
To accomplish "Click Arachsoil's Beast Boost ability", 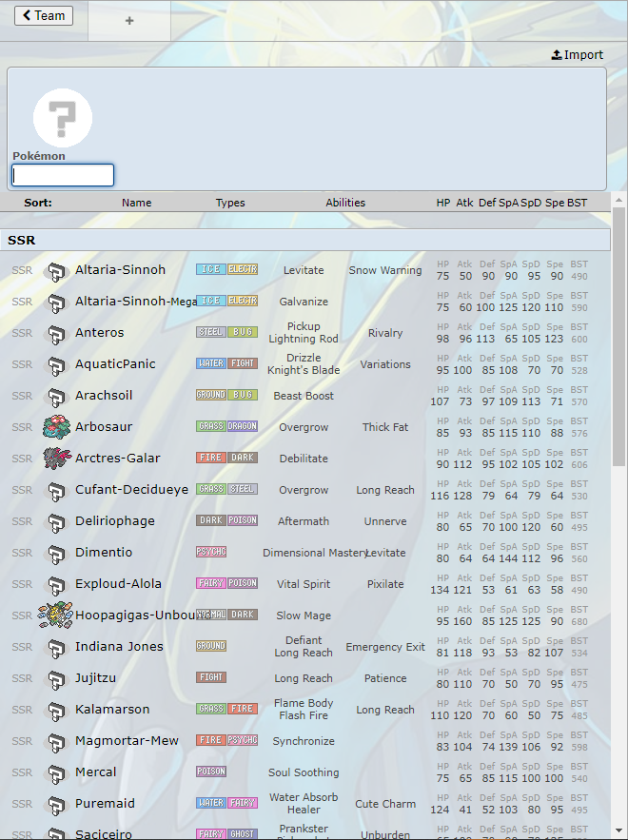I will [304, 396].
